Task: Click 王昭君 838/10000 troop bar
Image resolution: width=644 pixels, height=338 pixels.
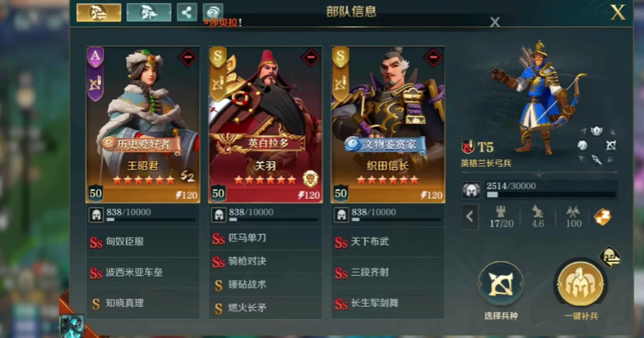Action: point(142,215)
